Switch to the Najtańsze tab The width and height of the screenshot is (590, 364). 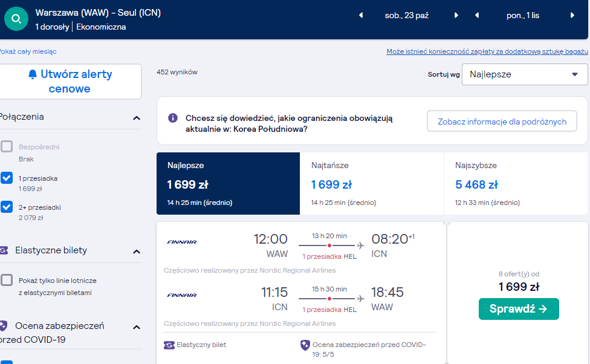372,183
